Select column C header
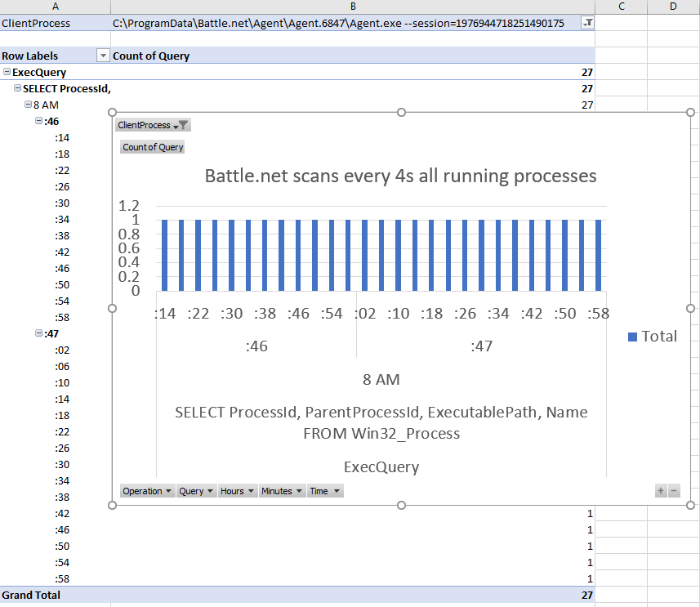700x607 pixels. click(621, 7)
